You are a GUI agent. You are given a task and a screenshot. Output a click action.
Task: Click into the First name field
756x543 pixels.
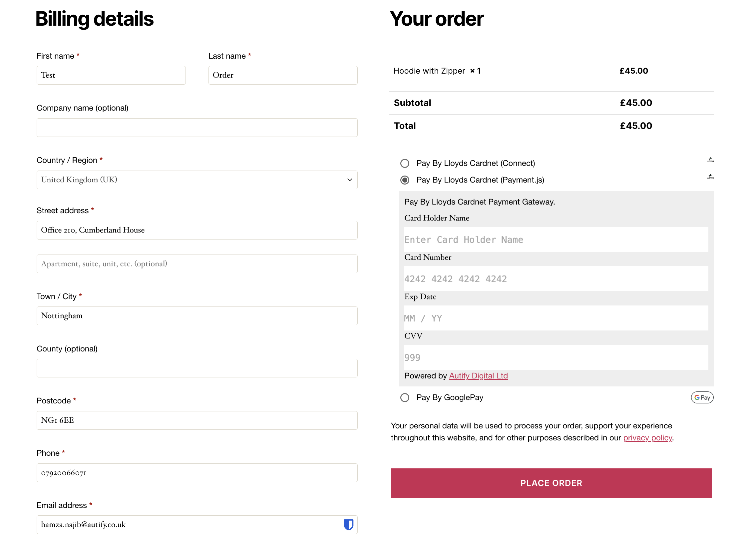[x=111, y=75]
